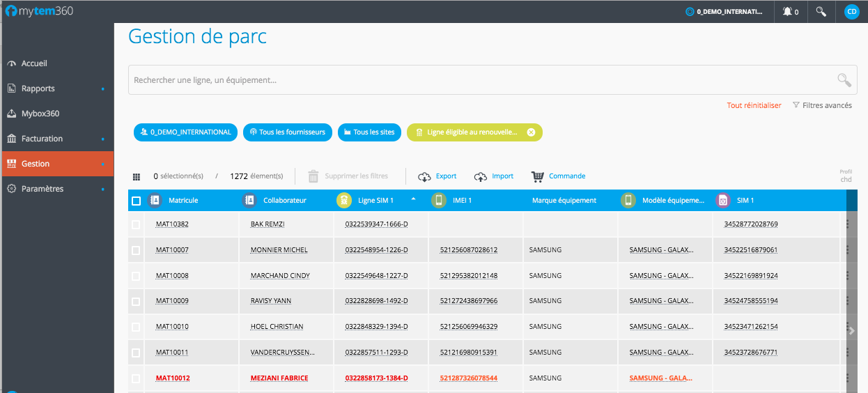
Task: Click the Marque équipement column header
Action: 564,201
